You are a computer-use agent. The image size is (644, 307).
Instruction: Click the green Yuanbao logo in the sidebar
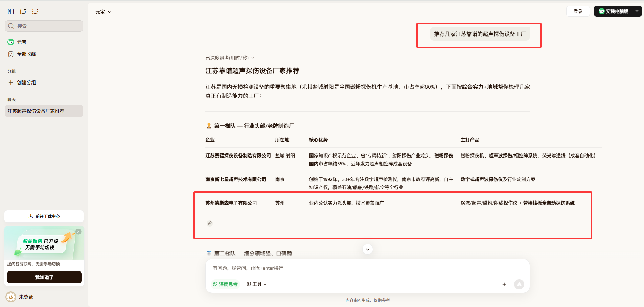11,42
